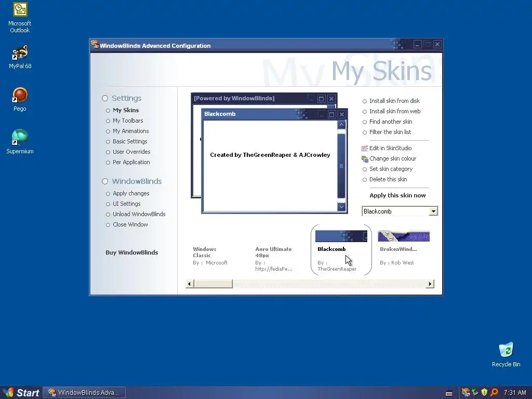This screenshot has height=399, width=532.
Task: Click 'Created by TheGreenReaper & AJCrowley' text
Action: (270, 155)
